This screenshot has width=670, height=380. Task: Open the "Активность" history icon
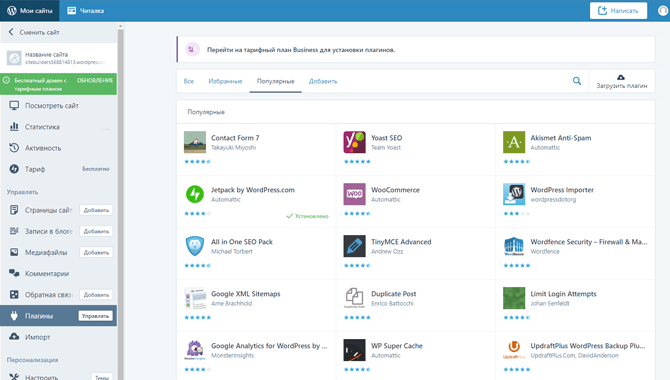tap(14, 148)
